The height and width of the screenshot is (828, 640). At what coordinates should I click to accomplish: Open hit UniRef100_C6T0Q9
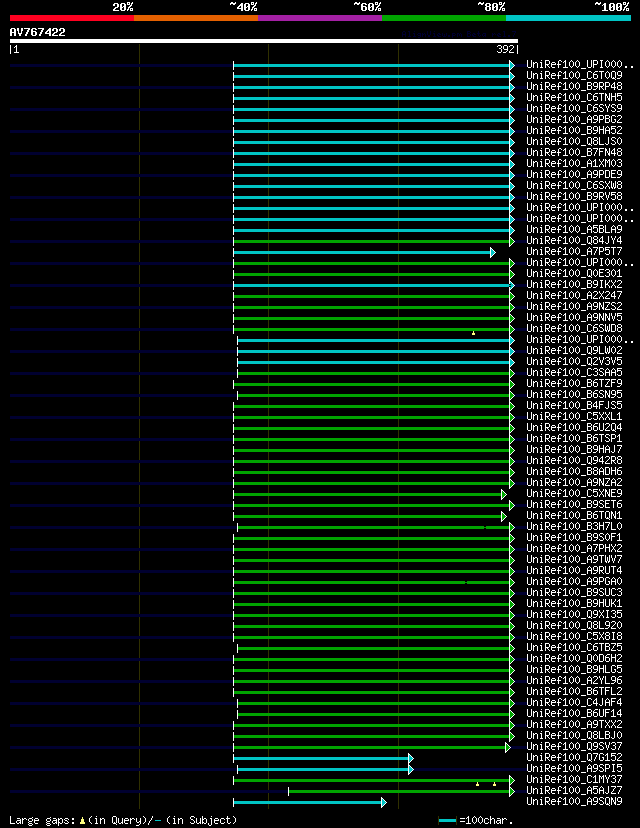point(574,76)
